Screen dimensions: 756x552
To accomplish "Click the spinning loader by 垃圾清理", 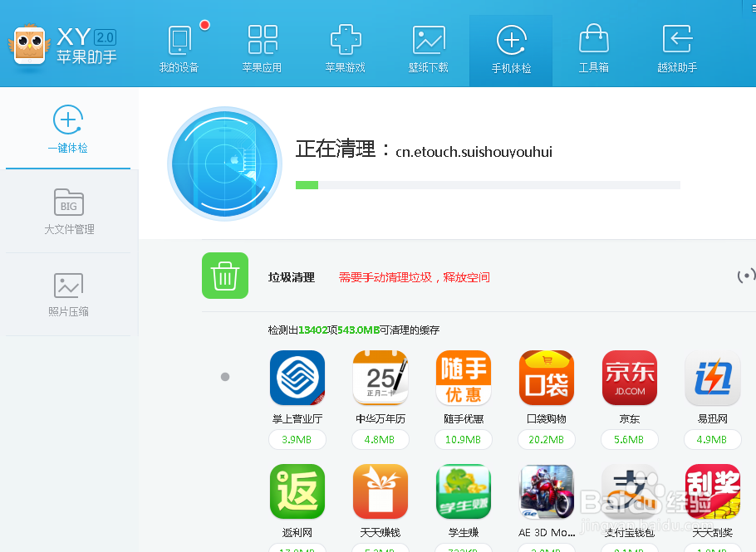I will (746, 276).
